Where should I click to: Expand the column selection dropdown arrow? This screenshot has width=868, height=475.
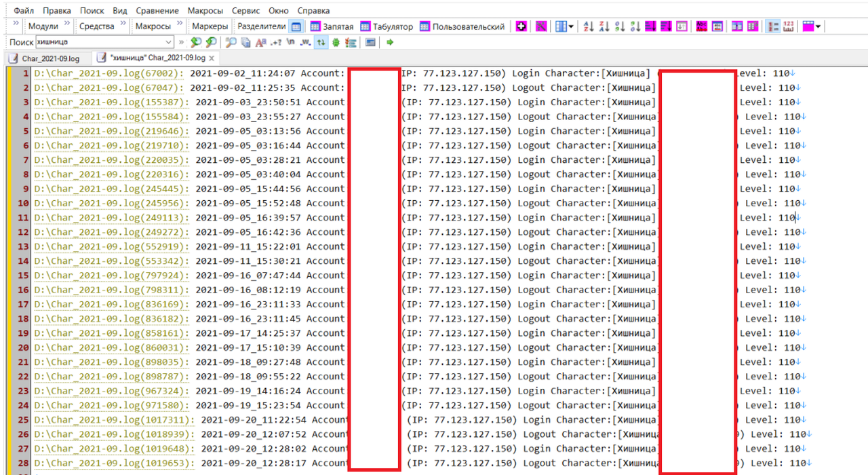point(571,26)
